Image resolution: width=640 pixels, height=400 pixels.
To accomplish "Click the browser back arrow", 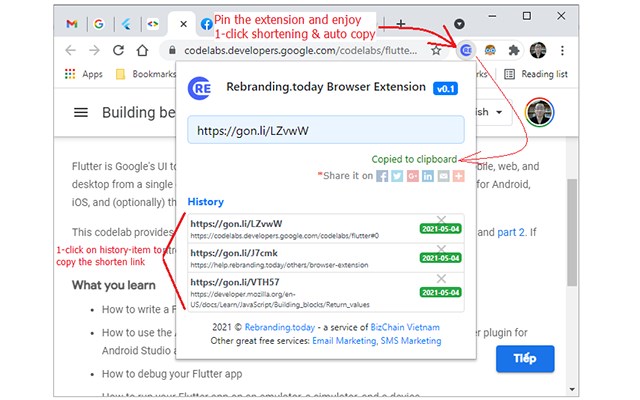I will tap(71, 50).
